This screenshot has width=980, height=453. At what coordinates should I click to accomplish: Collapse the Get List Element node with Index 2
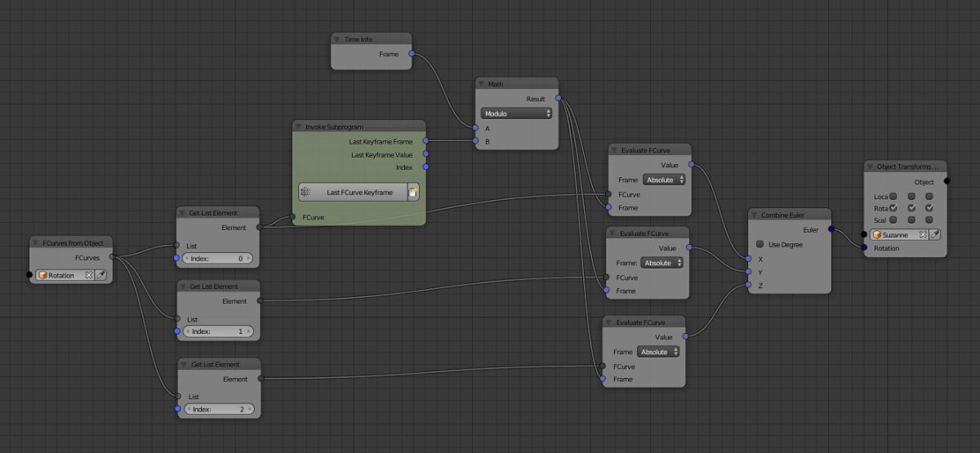pyautogui.click(x=184, y=364)
